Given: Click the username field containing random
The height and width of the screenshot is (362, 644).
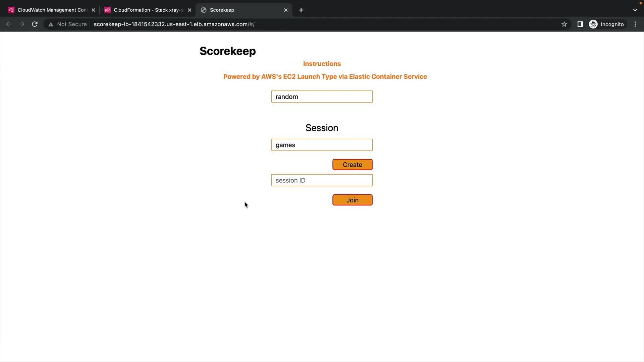Looking at the screenshot, I should 322,97.
